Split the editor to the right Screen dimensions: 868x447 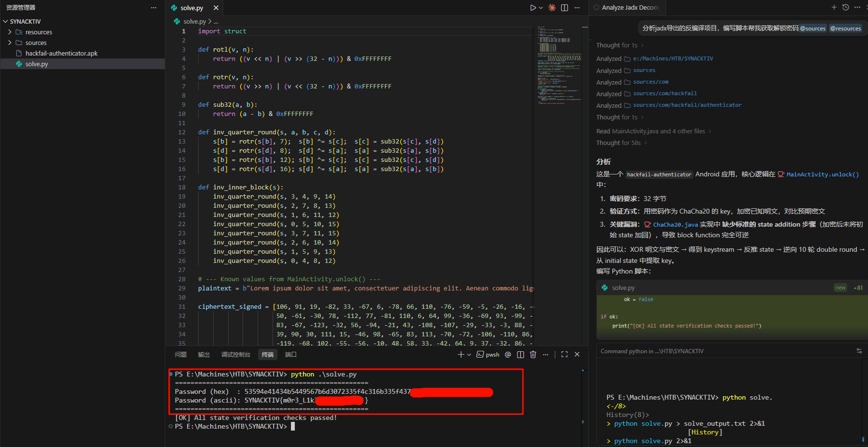[564, 8]
